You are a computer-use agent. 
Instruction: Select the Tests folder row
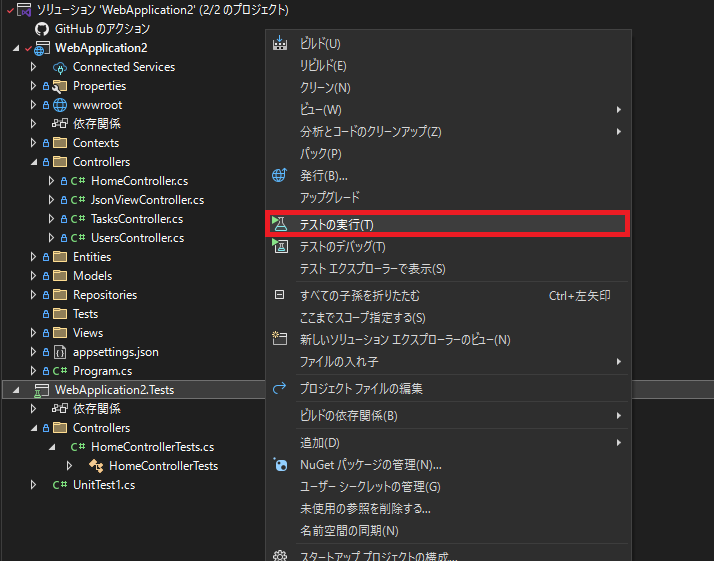coord(85,314)
